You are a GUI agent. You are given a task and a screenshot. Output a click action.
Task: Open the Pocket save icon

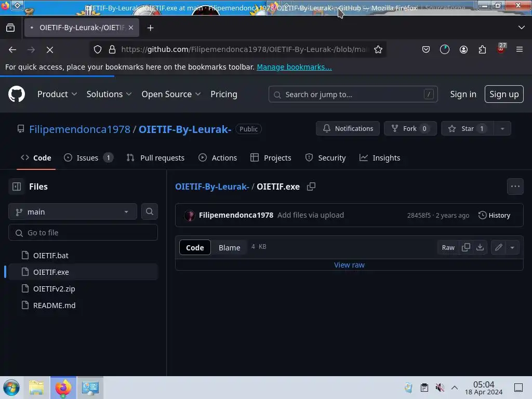pyautogui.click(x=426, y=49)
